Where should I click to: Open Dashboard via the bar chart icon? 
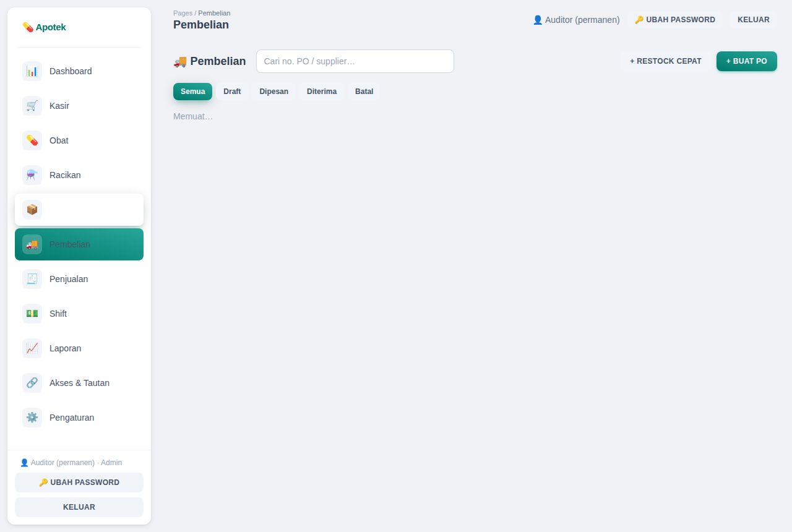[32, 71]
